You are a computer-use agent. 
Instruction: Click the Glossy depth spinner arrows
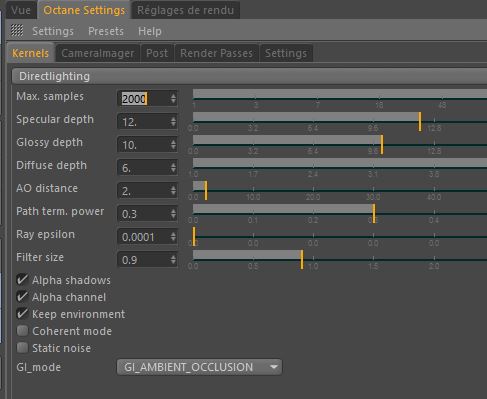pyautogui.click(x=173, y=145)
